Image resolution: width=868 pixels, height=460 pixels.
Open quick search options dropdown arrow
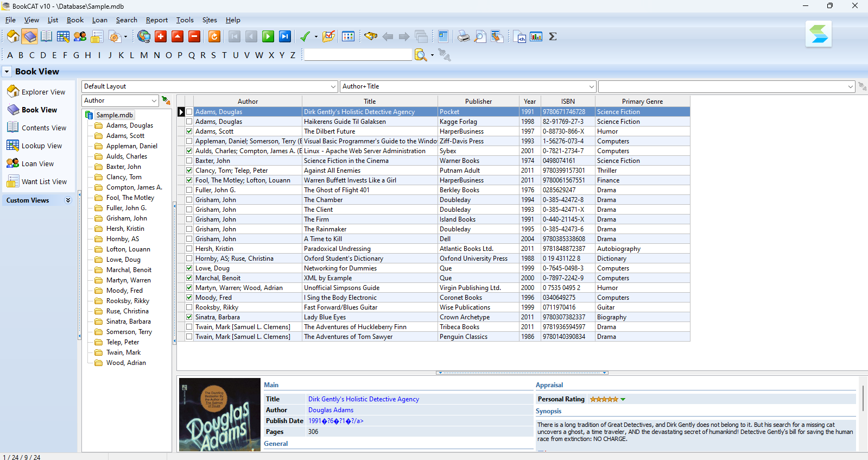pos(432,55)
